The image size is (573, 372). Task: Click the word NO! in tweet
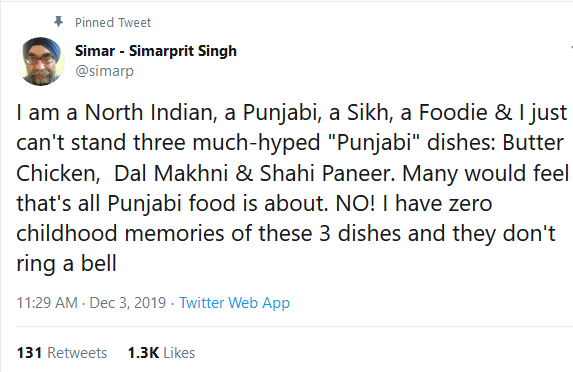pos(355,204)
